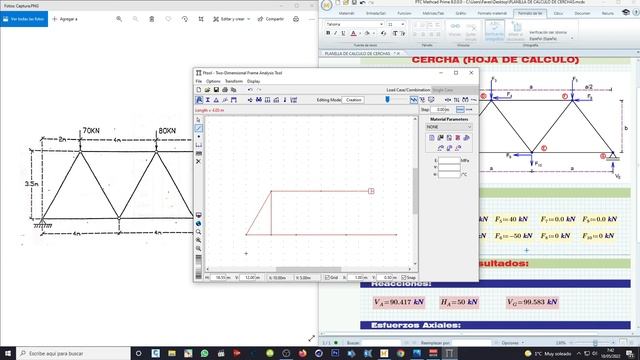Click the delete X tool in Ftool sidebar

click(x=198, y=162)
